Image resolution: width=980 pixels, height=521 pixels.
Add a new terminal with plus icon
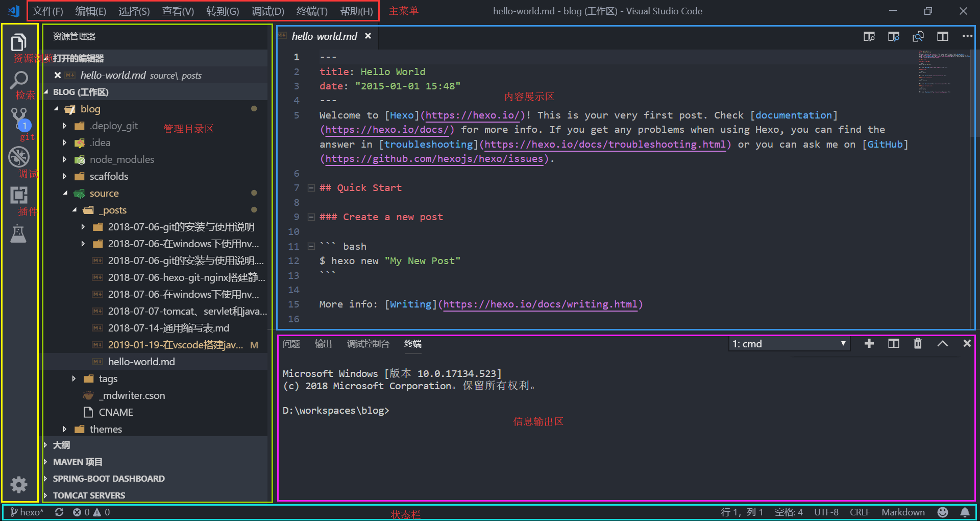tap(869, 343)
